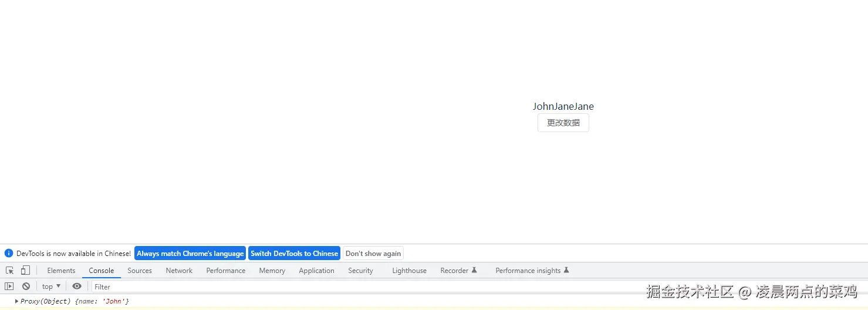Click the Proxy(Object) {name: 'John'} log text
Screen dimensions: 868x310
point(75,301)
